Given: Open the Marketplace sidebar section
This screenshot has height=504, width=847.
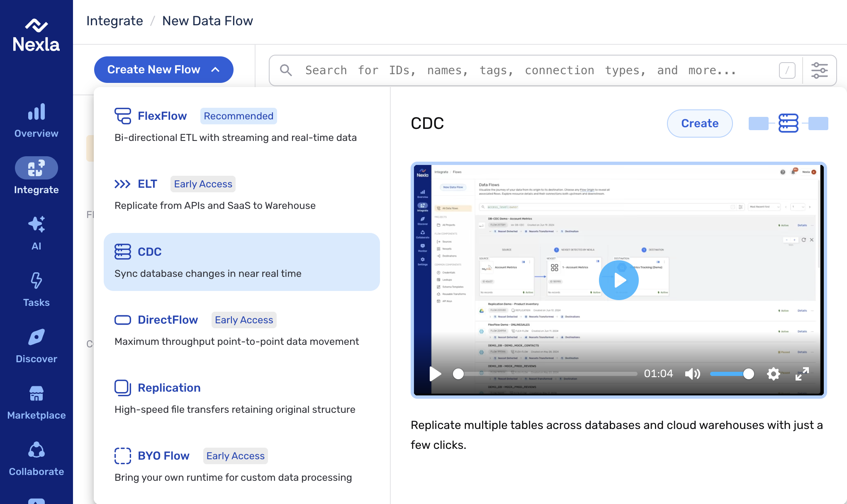Looking at the screenshot, I should (37, 402).
